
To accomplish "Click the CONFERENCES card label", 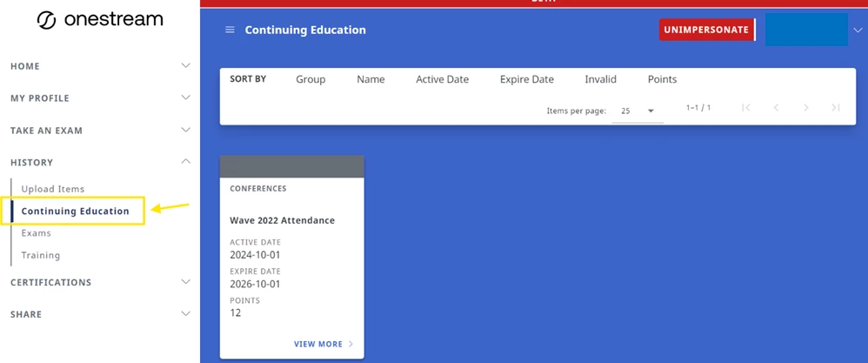I will pos(258,188).
